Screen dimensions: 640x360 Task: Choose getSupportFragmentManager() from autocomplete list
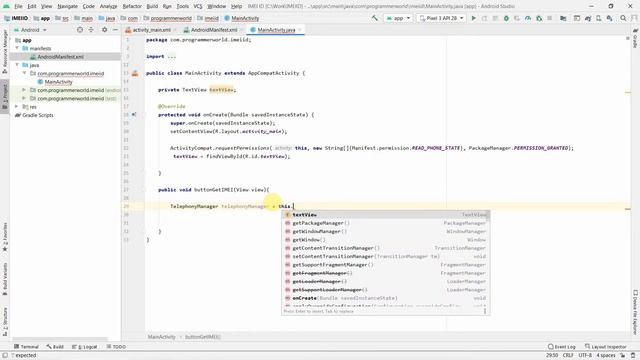click(386, 265)
